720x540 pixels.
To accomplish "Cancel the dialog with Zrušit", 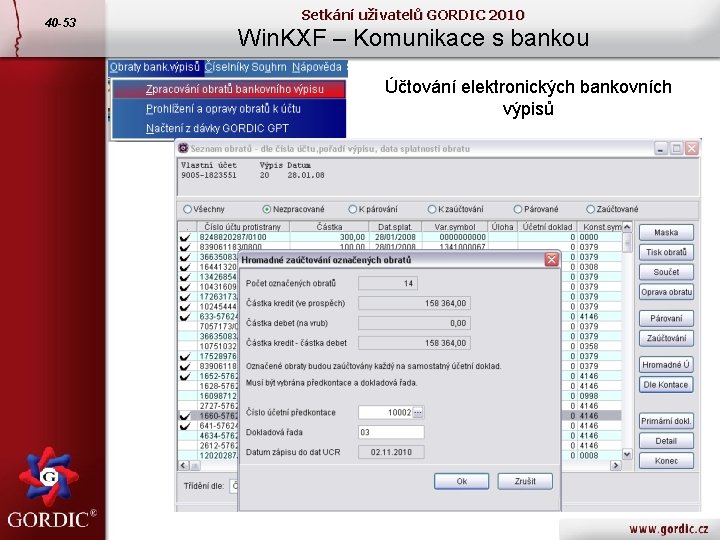I will coord(525,481).
